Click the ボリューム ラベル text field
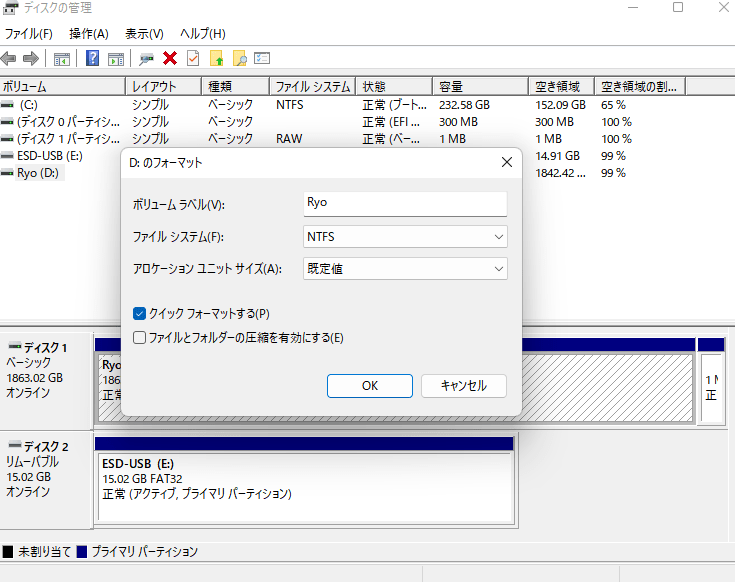This screenshot has height=582, width=735. click(405, 203)
